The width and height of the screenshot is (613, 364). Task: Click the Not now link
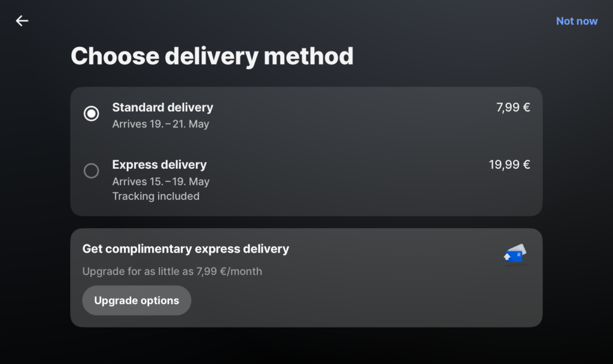pos(576,21)
